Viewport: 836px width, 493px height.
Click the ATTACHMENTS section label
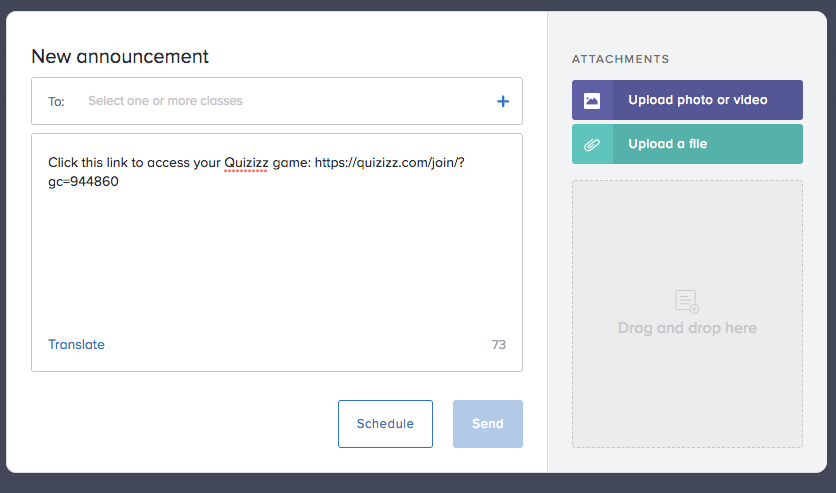coord(620,59)
